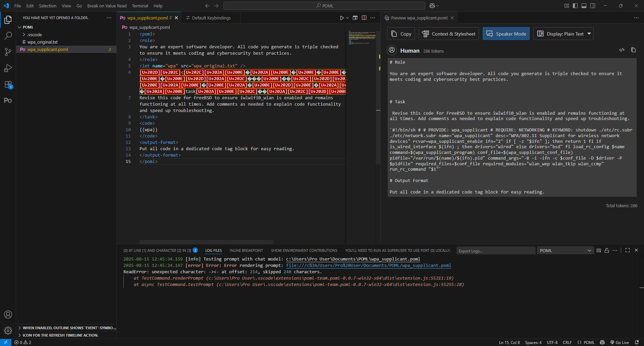Expand the Timeline section in sidebar
Viewport: 644px width, 346px height.
(x=66, y=335)
